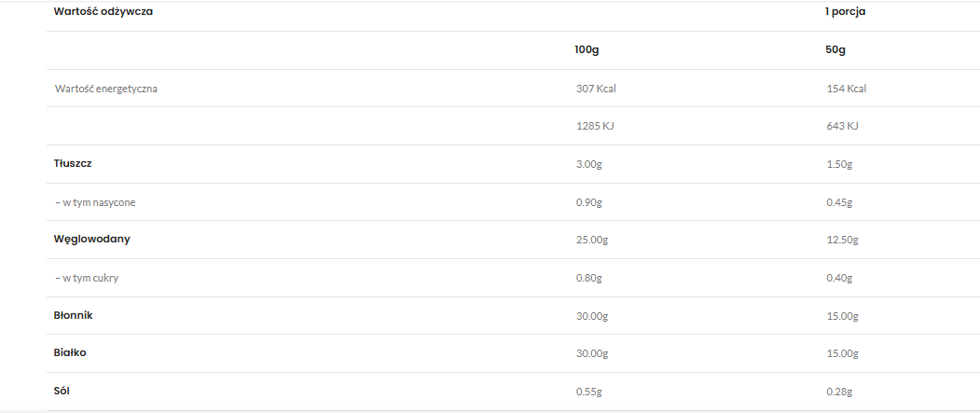Select the "– w tym nasycone" row label
The width and height of the screenshot is (980, 413).
point(97,201)
